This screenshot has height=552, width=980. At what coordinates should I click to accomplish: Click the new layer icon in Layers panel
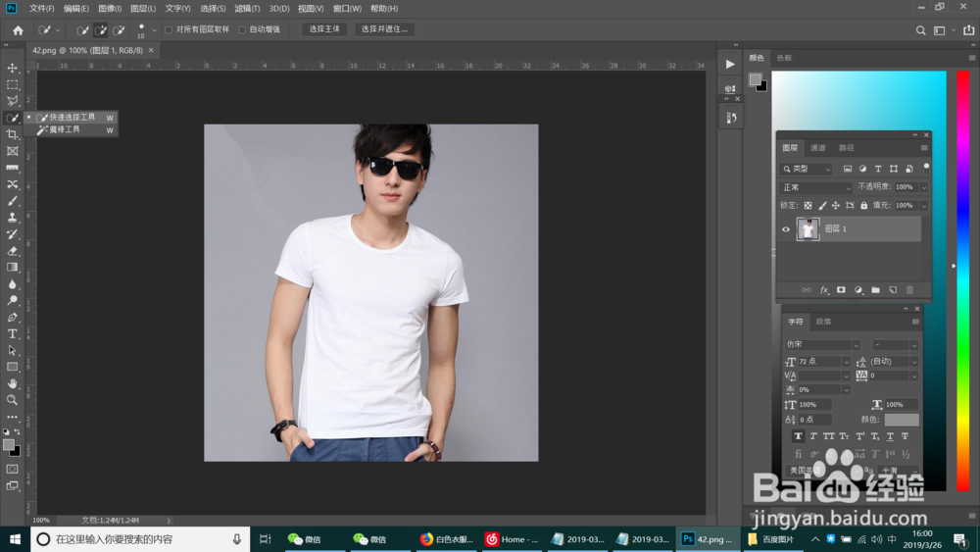tap(893, 290)
